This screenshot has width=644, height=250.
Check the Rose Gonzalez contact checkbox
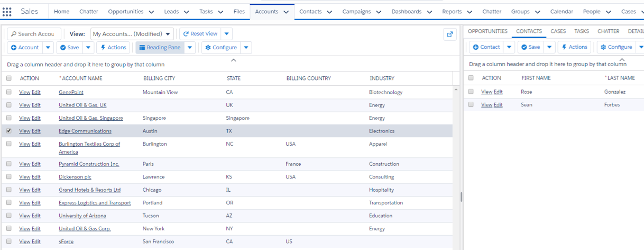[471, 92]
